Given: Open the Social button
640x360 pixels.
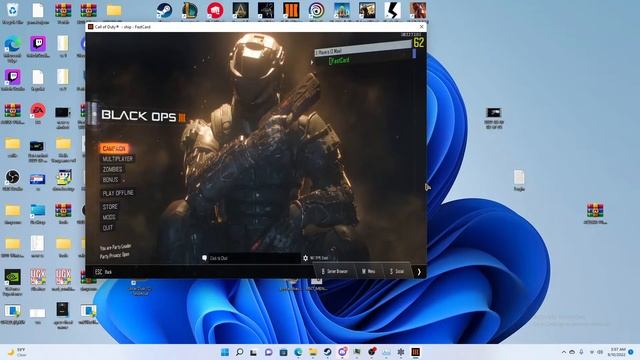Looking at the screenshot, I should [397, 271].
